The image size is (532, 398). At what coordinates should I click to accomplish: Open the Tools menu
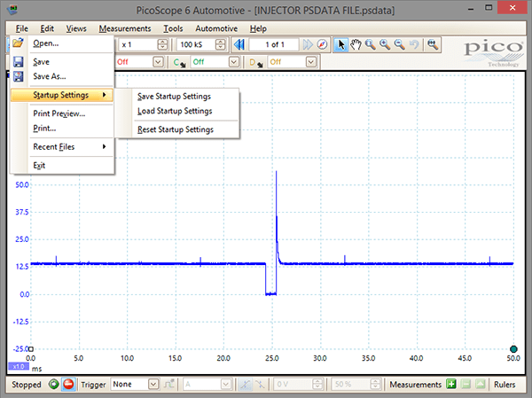click(x=173, y=28)
